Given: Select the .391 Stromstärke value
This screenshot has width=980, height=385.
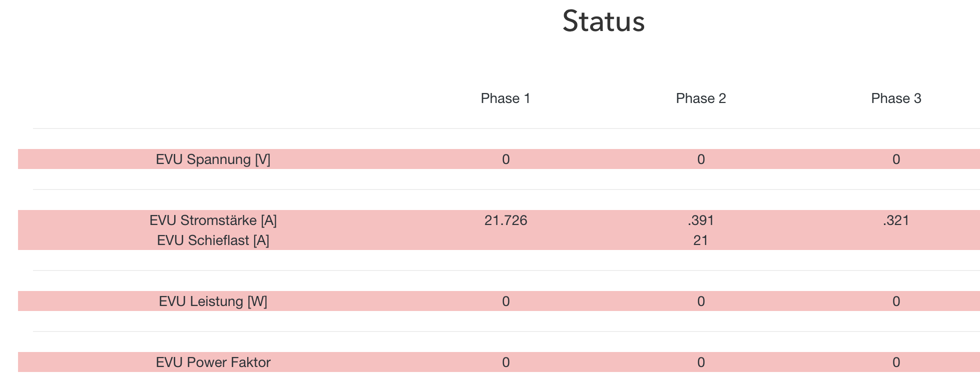Looking at the screenshot, I should pos(701,220).
